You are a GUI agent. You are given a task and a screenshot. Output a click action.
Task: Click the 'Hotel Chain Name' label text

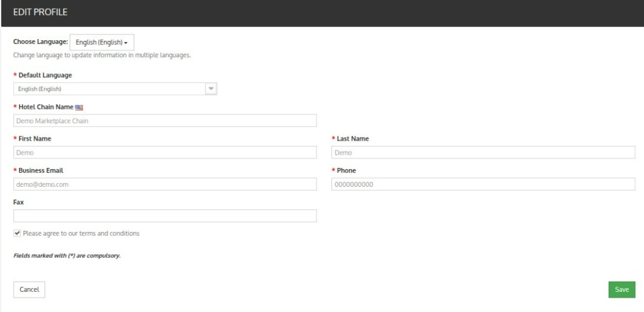(x=46, y=107)
